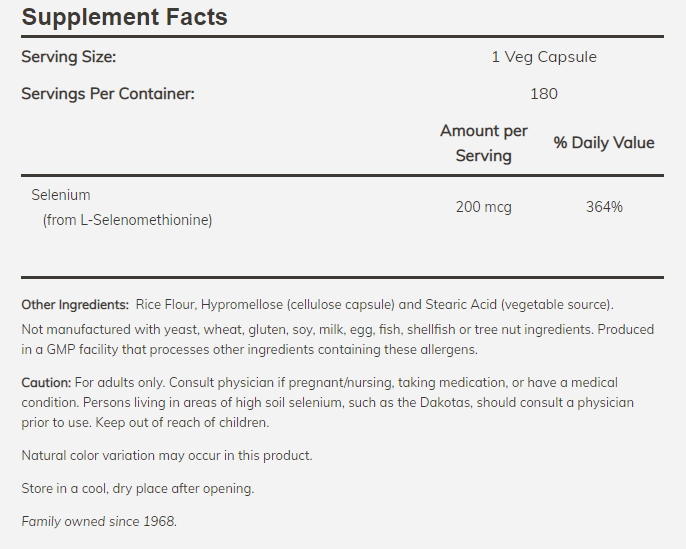Click the bold Caution label

tap(46, 383)
